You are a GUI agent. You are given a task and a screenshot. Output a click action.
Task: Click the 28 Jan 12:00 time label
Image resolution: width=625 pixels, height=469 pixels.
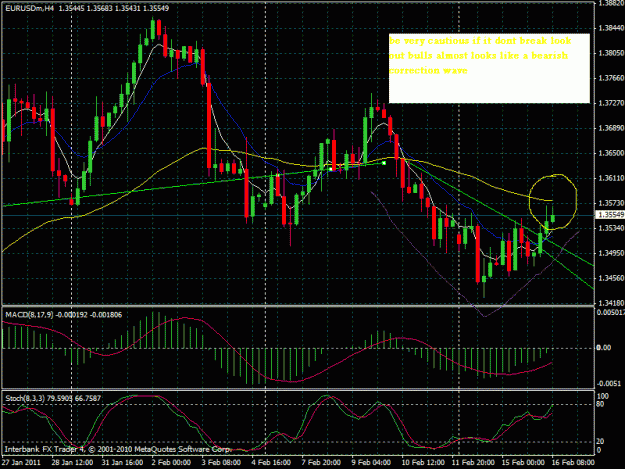coord(72,462)
